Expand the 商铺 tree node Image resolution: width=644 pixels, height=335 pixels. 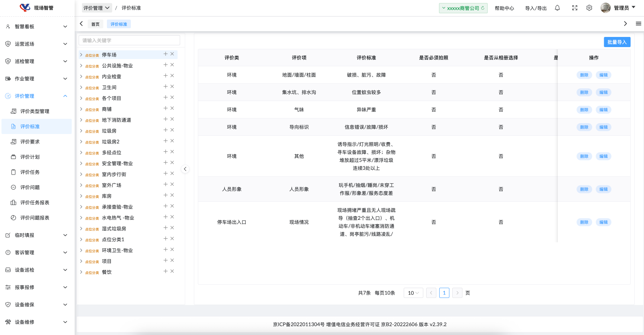(x=81, y=109)
